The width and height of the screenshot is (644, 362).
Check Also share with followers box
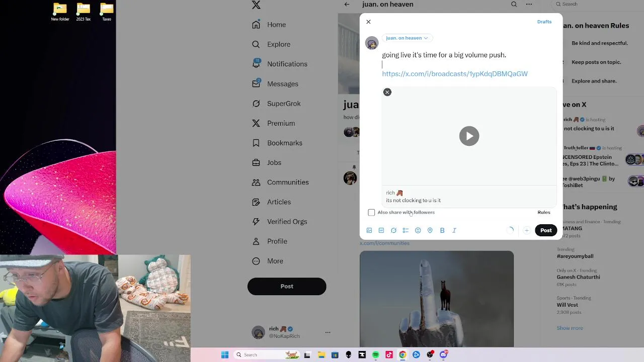point(371,212)
